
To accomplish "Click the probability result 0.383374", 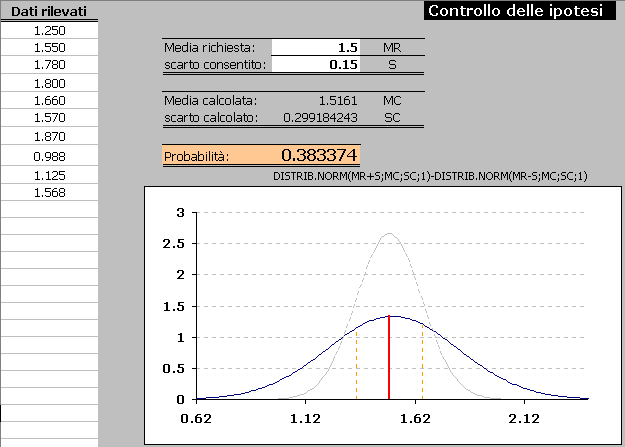I will pyautogui.click(x=319, y=155).
